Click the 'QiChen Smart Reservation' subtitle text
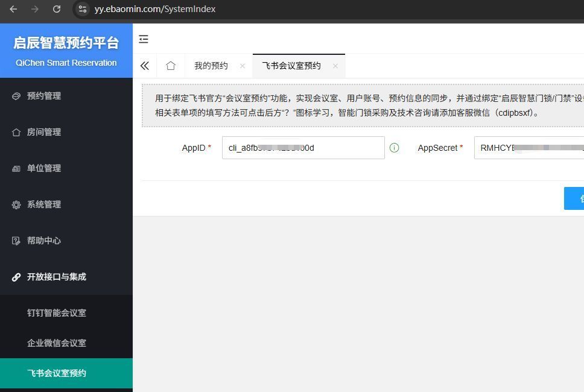584x392 pixels. coord(66,63)
